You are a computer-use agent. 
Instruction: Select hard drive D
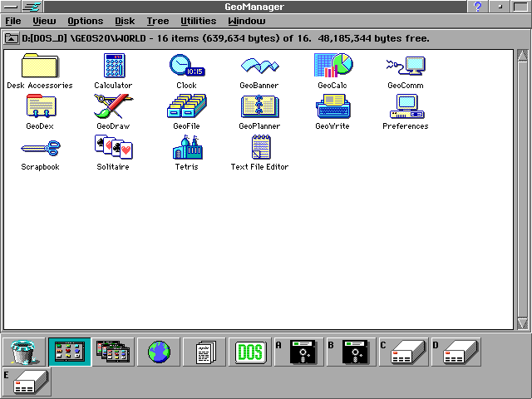tap(456, 352)
